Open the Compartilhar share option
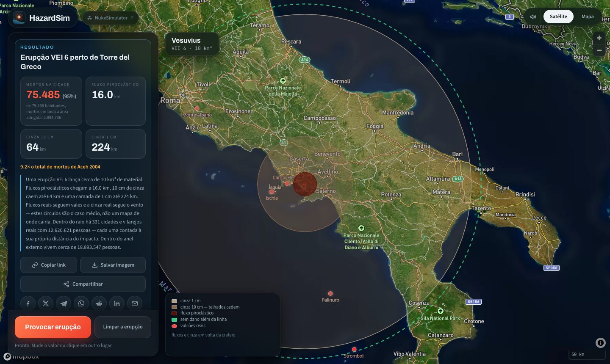 pyautogui.click(x=83, y=284)
